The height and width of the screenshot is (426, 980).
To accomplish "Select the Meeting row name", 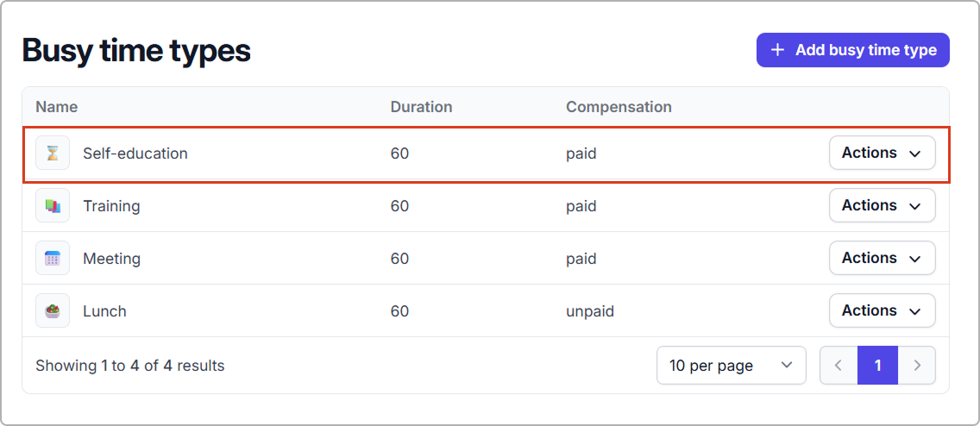I will pyautogui.click(x=111, y=259).
